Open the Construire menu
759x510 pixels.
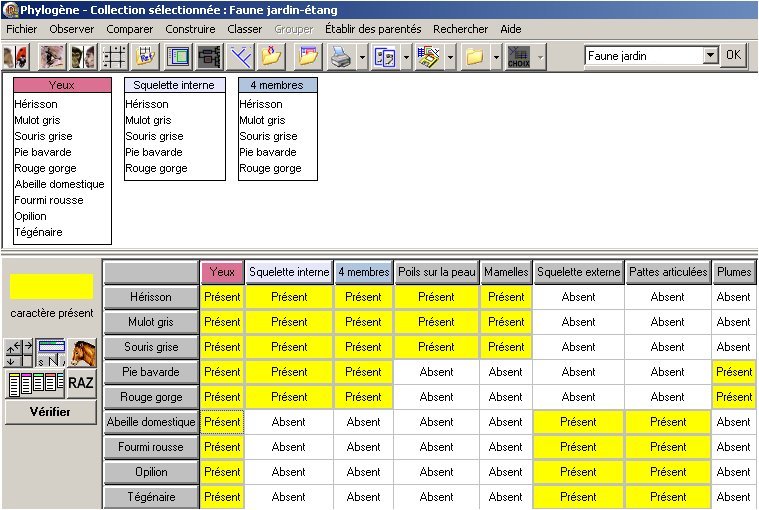190,29
